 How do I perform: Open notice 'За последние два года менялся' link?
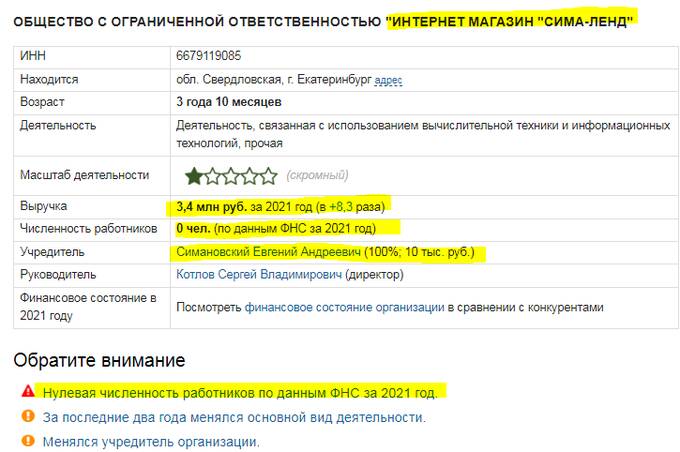coord(234,417)
